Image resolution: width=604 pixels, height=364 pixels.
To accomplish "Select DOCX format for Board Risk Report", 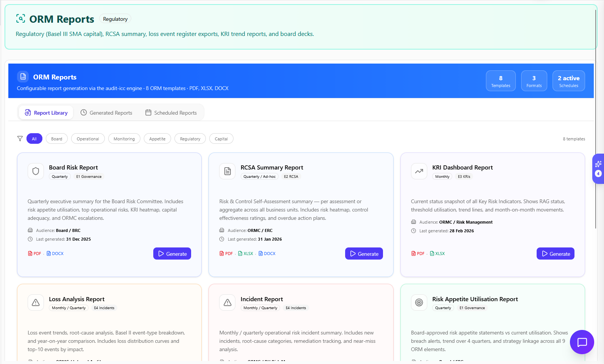I will pos(55,254).
